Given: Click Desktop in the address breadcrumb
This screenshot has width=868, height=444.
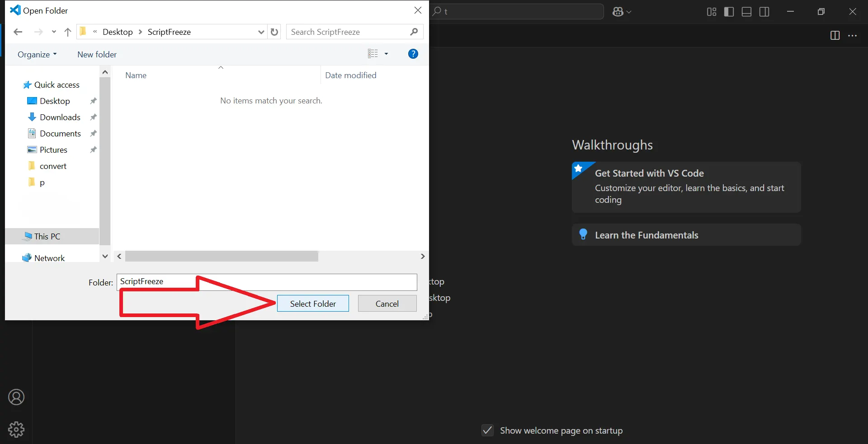Looking at the screenshot, I should pos(118,32).
